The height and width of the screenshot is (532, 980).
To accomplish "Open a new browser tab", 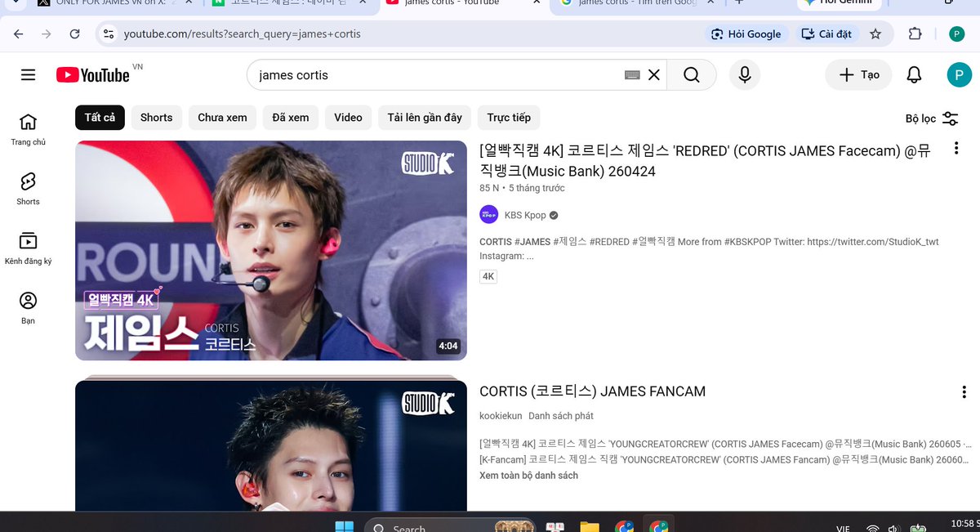I will (x=739, y=3).
